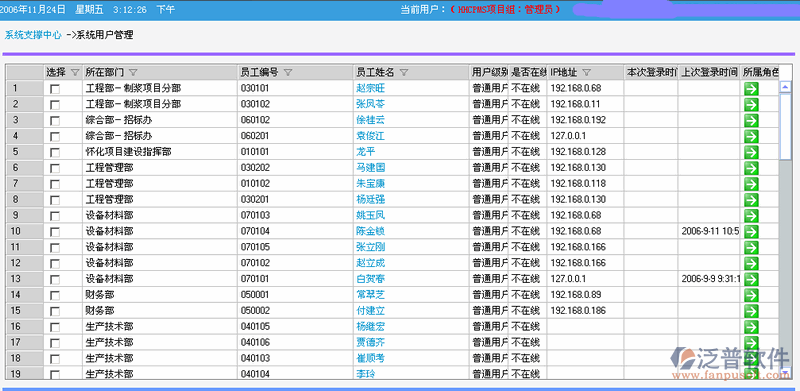
Task: Open filter dropdown on 选择 column
Action: [x=75, y=72]
